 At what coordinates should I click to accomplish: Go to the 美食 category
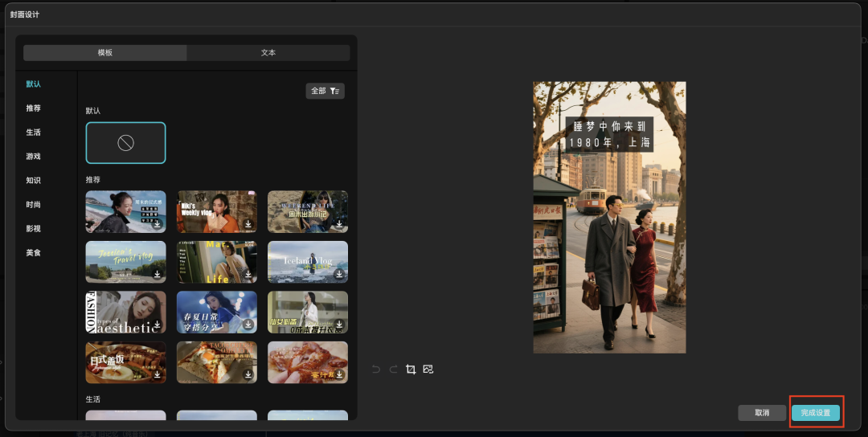(33, 253)
